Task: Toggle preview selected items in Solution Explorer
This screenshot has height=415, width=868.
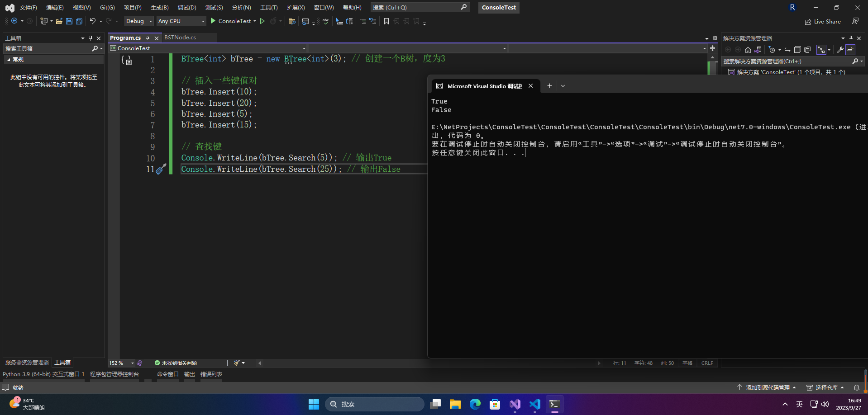Action: coord(850,50)
